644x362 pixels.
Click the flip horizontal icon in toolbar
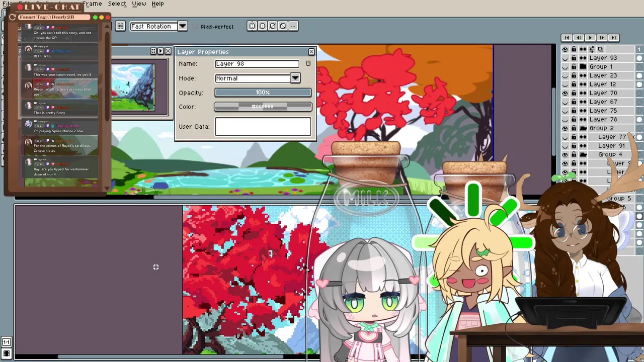pyautogui.click(x=252, y=26)
